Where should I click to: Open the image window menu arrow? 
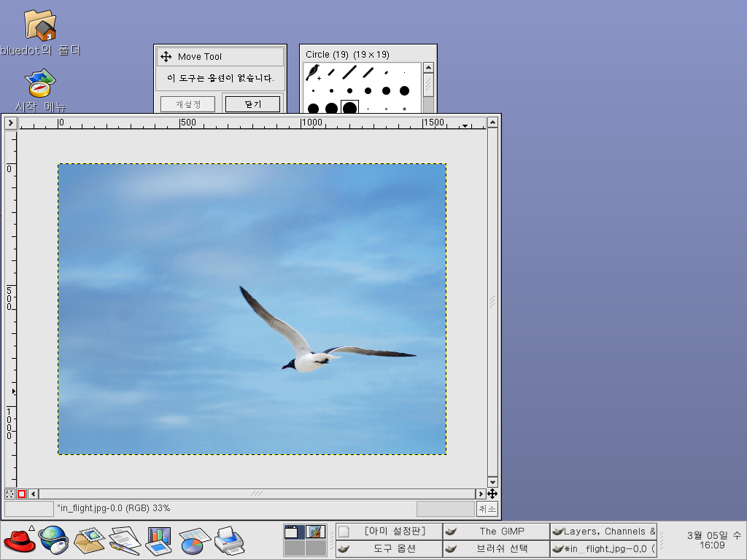click(11, 122)
